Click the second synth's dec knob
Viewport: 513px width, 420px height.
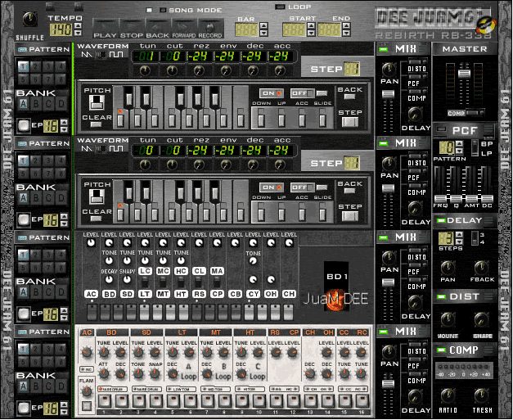tap(253, 165)
